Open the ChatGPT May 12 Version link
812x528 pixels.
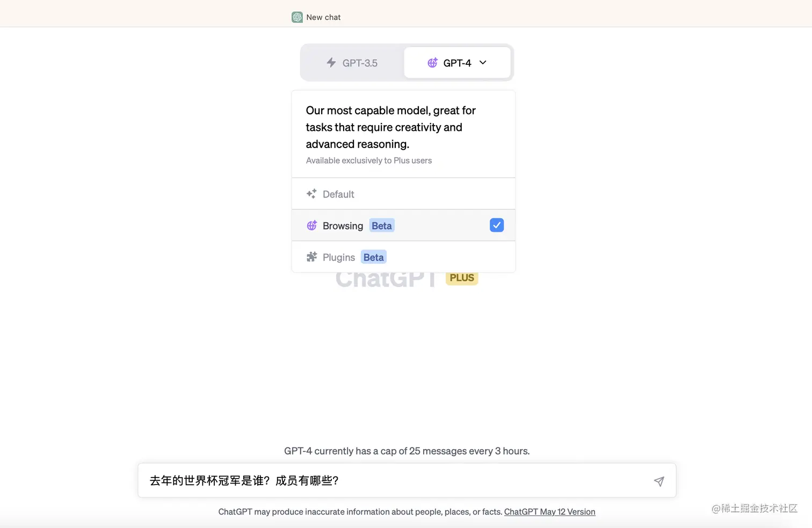click(x=549, y=512)
